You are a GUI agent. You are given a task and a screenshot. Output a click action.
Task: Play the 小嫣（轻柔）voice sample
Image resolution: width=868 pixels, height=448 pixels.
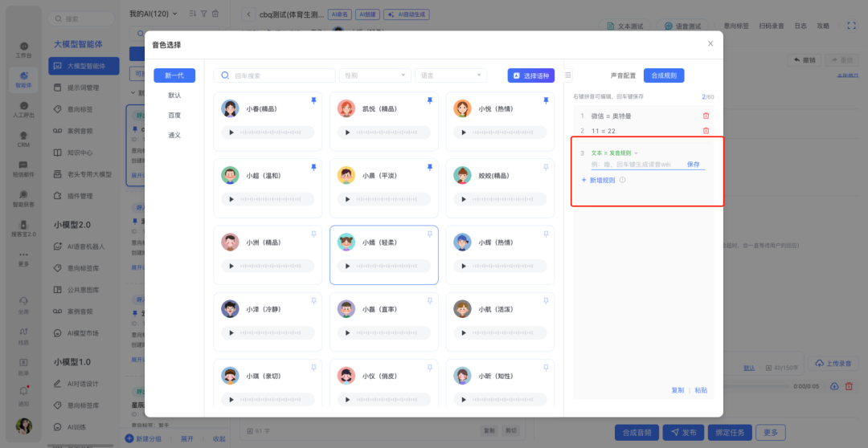click(x=347, y=266)
